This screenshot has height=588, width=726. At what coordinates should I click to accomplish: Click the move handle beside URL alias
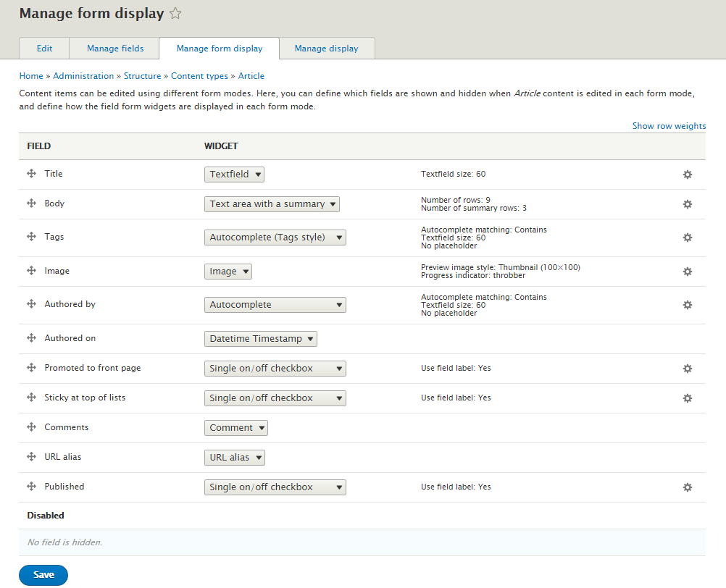(x=31, y=456)
